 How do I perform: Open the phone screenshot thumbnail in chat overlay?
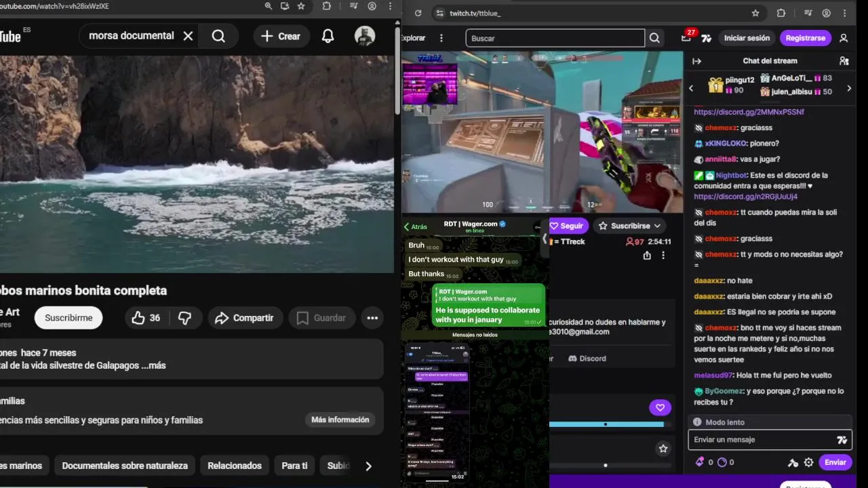pyautogui.click(x=437, y=412)
